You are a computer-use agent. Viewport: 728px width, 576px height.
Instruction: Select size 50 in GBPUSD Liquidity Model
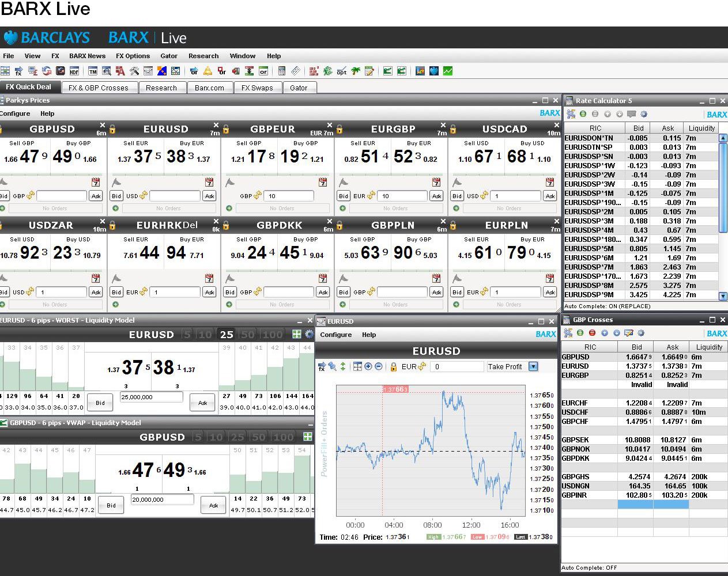point(259,437)
